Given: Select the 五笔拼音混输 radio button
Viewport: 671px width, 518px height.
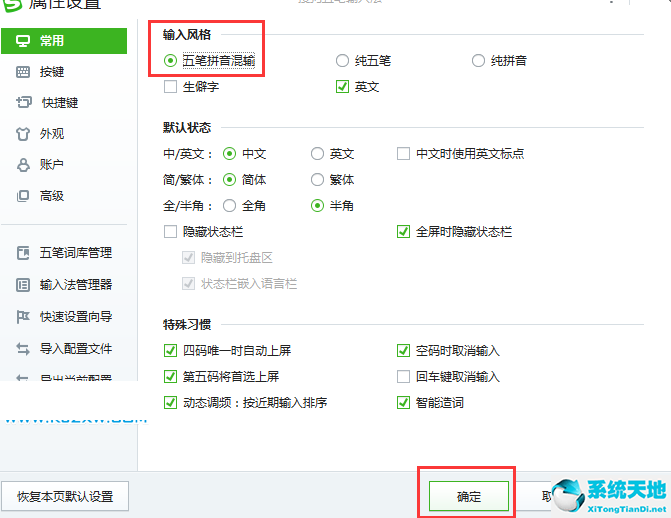Looking at the screenshot, I should (x=170, y=61).
